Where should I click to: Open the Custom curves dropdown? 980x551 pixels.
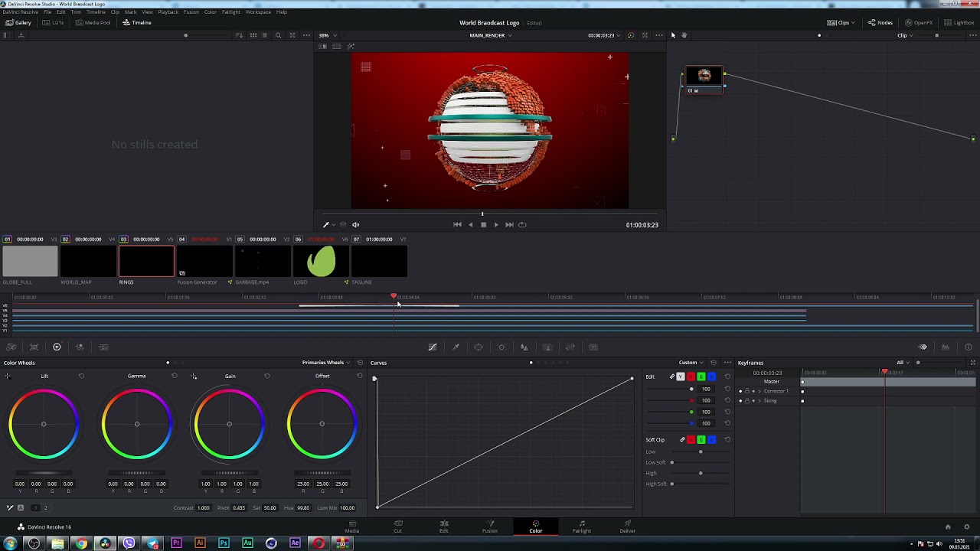[x=691, y=363]
